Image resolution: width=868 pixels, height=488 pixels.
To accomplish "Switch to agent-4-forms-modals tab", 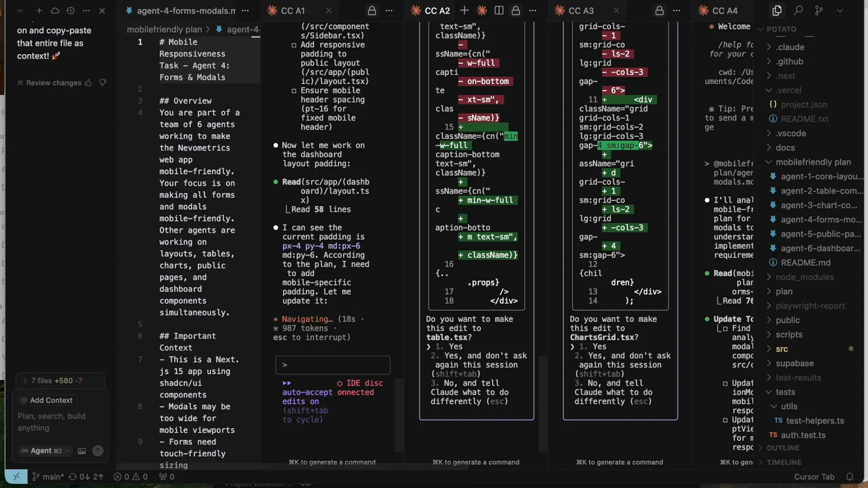I will coord(181,11).
